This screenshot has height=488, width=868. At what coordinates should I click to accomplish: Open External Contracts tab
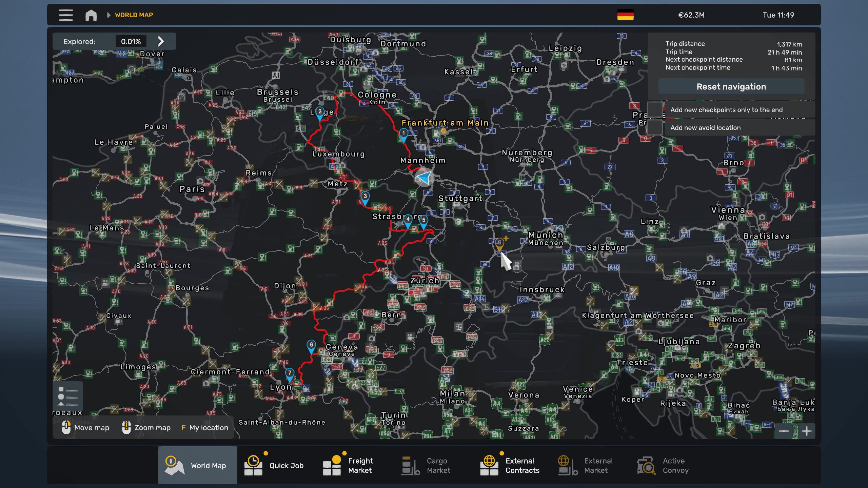pyautogui.click(x=510, y=465)
